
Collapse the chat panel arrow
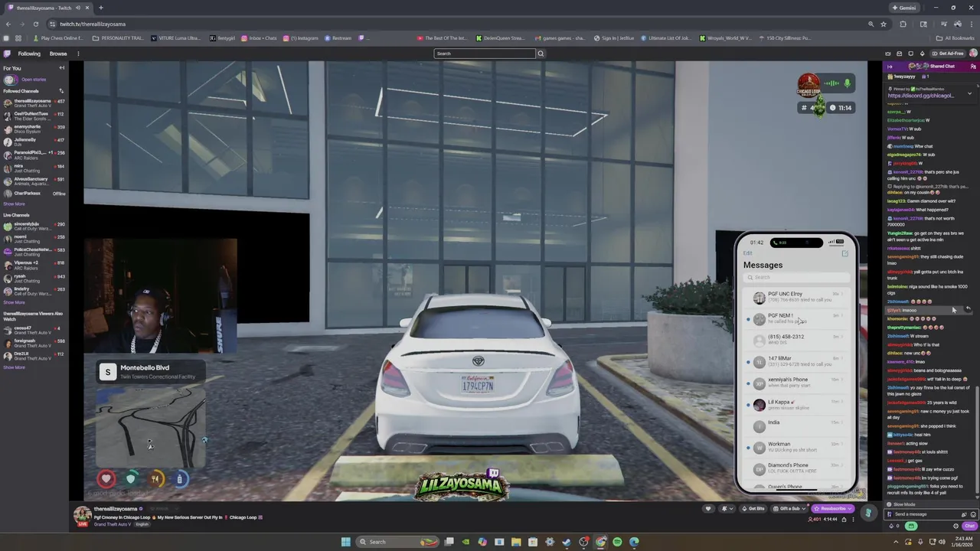890,67
